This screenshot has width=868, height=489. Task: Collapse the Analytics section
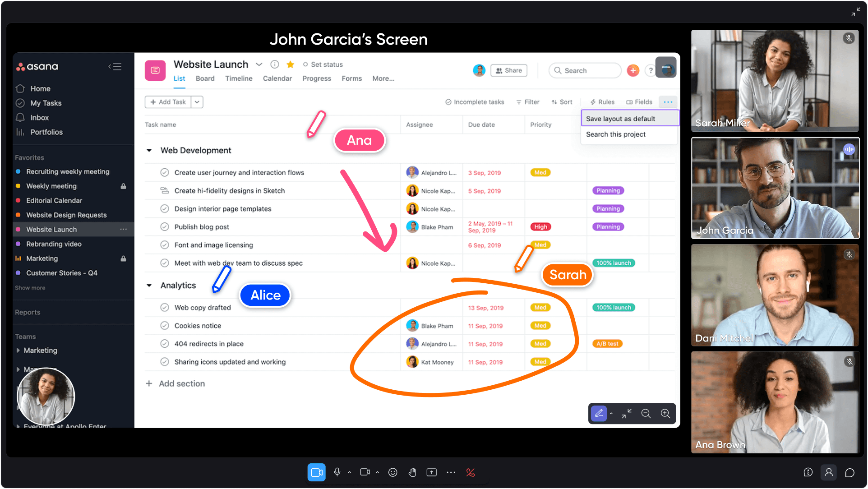149,286
